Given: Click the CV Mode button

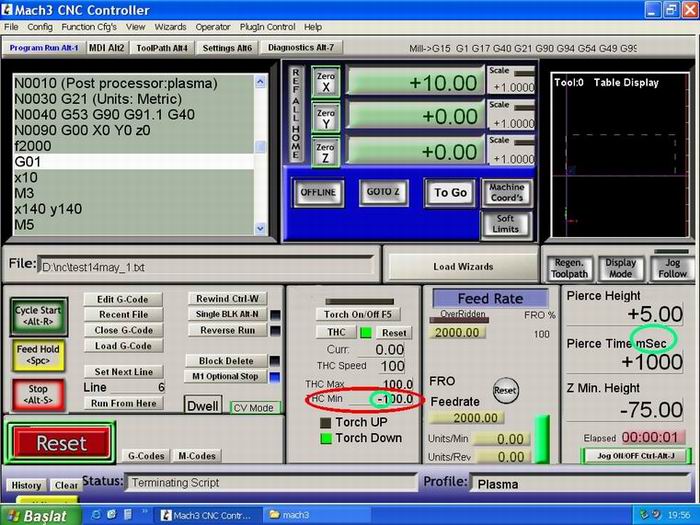Looking at the screenshot, I should pos(254,408).
